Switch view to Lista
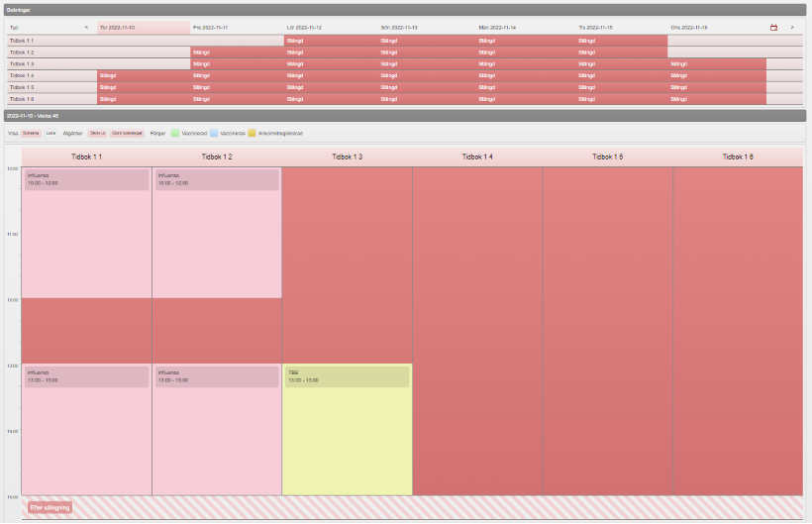The width and height of the screenshot is (812, 524). 51,132
